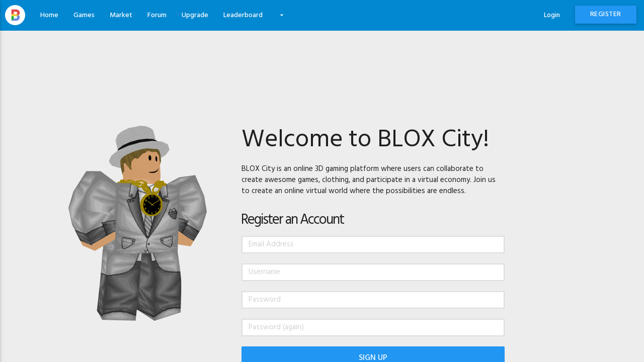Click the Register an Account heading

[x=292, y=219]
